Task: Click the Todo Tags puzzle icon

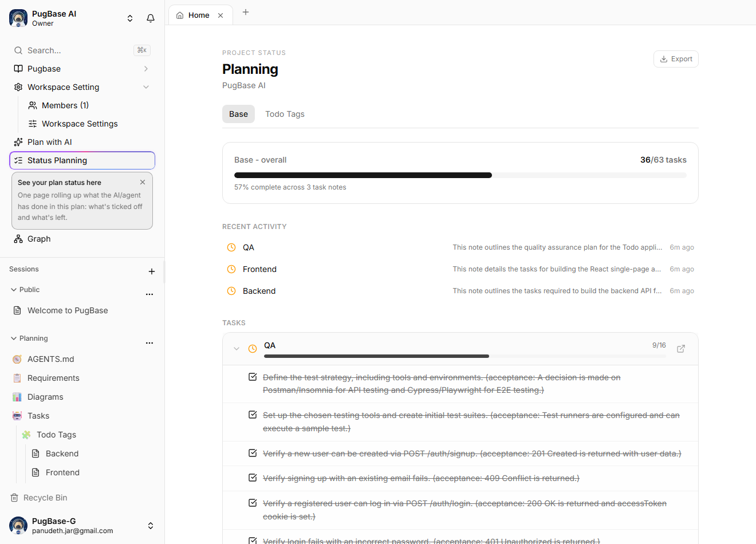Action: coord(26,435)
